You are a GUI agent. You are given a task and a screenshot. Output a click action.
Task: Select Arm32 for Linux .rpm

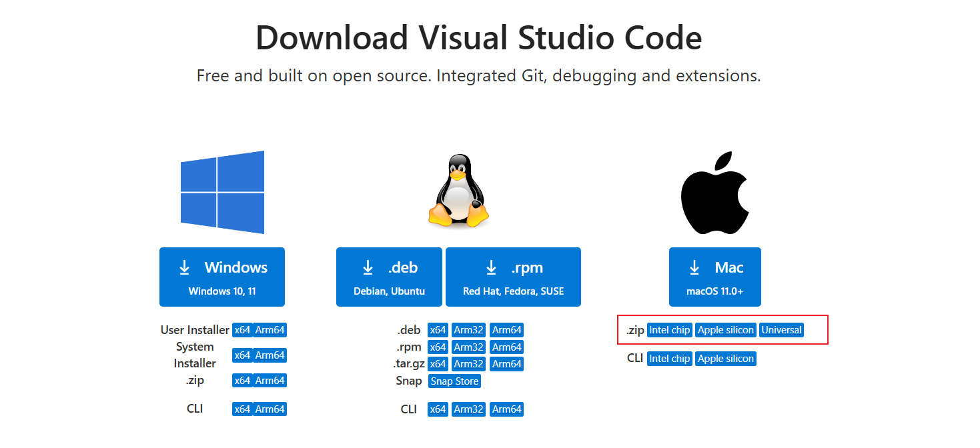click(468, 347)
